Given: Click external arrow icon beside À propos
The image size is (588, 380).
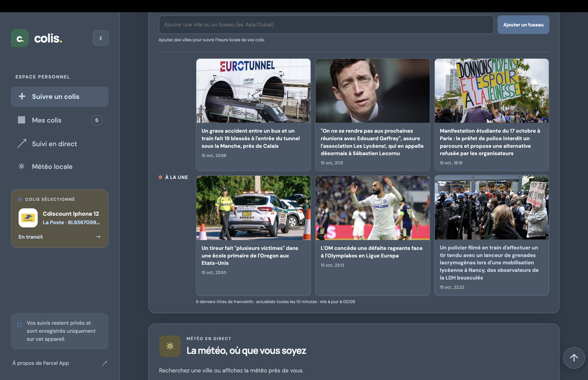Looking at the screenshot, I should click(105, 363).
